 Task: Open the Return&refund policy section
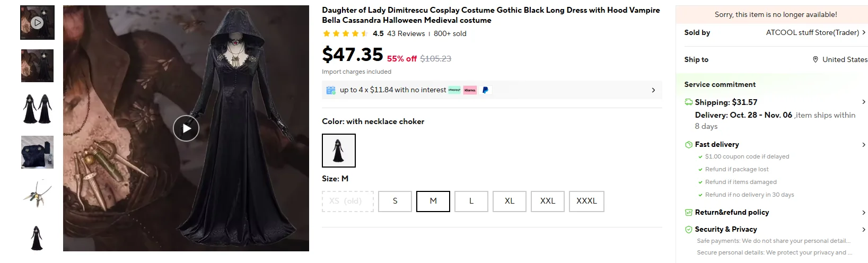pos(732,212)
